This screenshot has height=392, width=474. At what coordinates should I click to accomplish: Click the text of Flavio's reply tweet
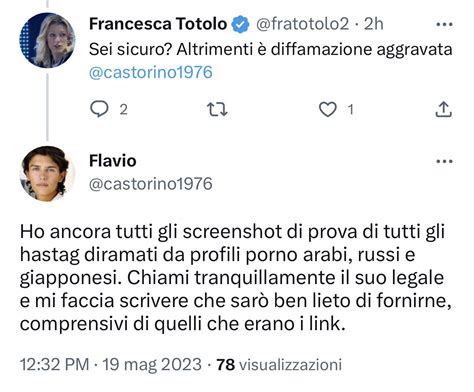[235, 277]
